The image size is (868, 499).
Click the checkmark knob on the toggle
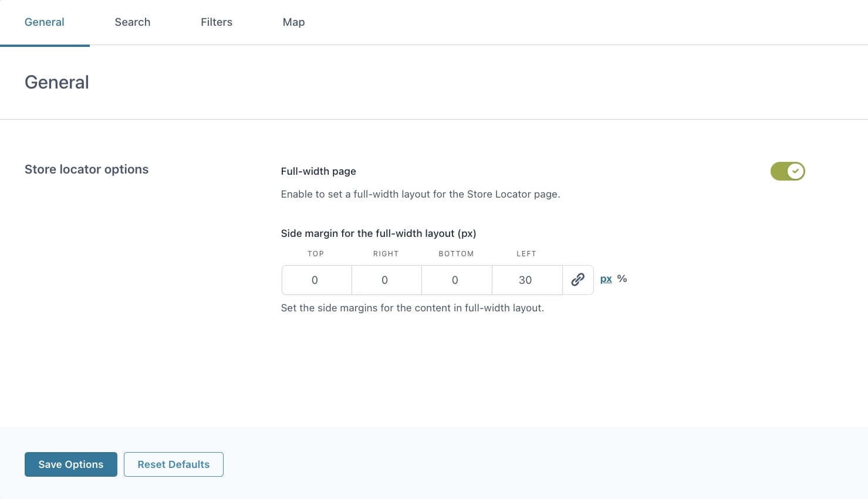[x=795, y=171]
